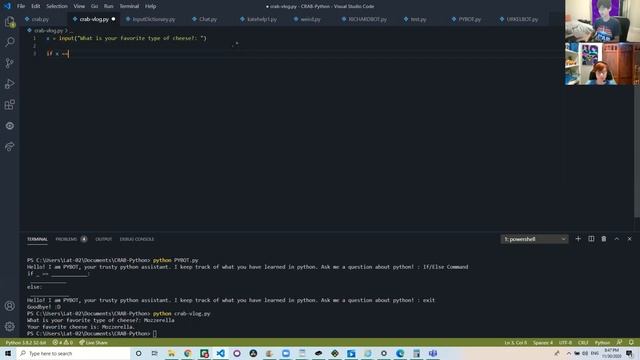Select the OUTPUT panel tab
The image size is (640, 360).
click(x=103, y=239)
